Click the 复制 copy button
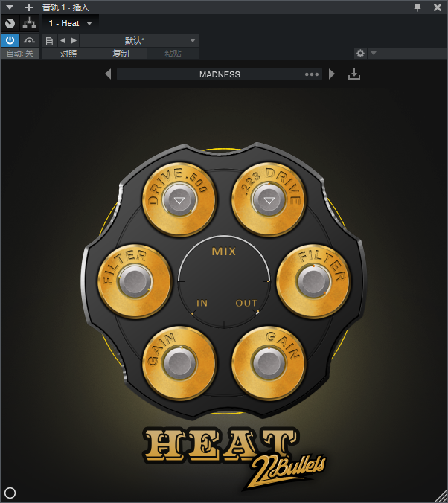 (121, 54)
